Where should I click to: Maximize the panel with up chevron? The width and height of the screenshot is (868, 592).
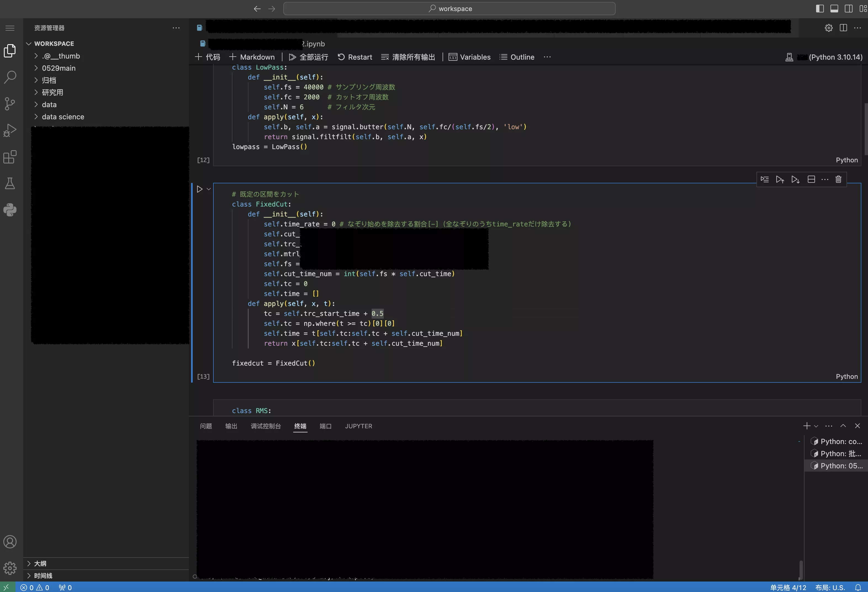[843, 426]
